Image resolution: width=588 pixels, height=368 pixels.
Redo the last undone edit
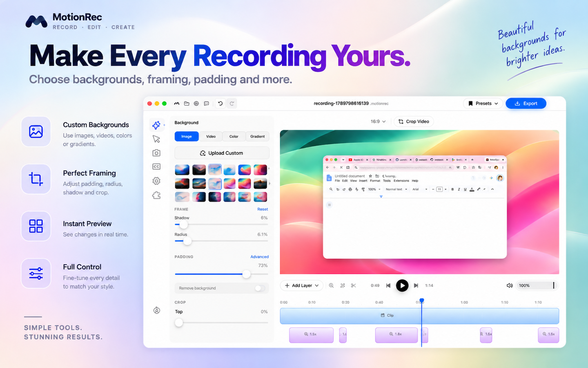[232, 103]
